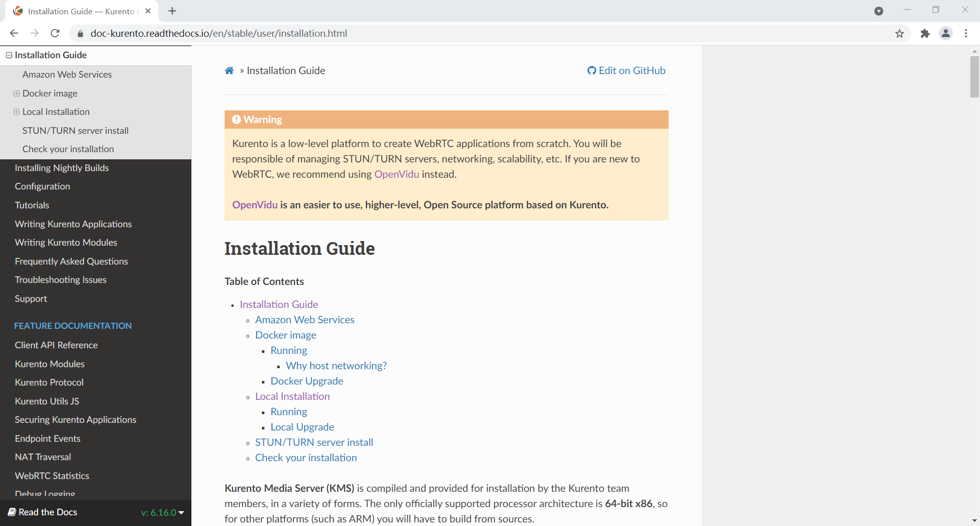Click the scrollbar up arrow
980x526 pixels.
(974, 51)
